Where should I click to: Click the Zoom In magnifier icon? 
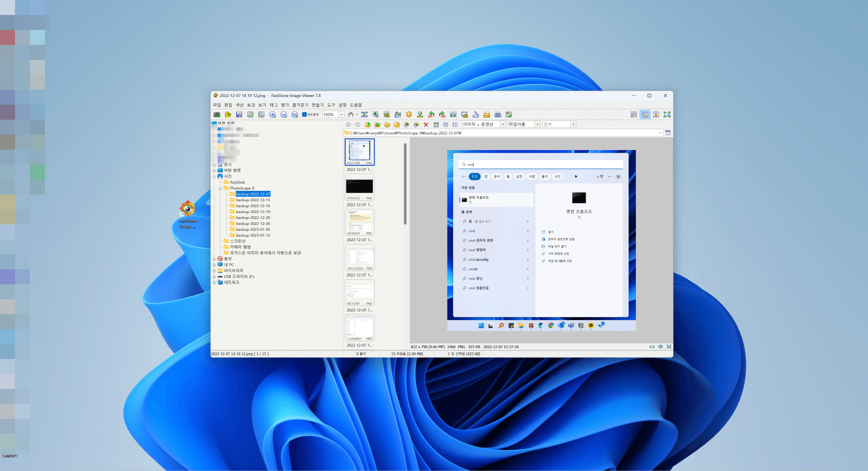(272, 115)
